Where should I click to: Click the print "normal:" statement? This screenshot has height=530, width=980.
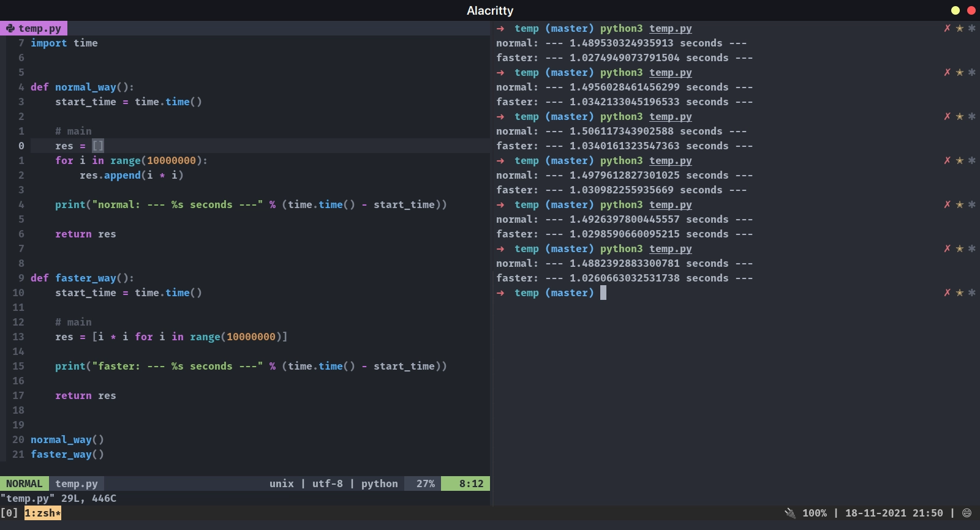pos(251,204)
